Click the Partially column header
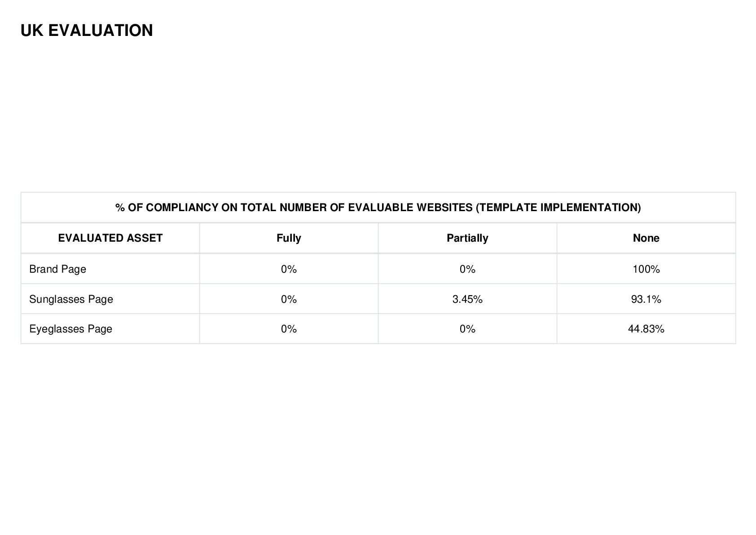Viewport: 756px width, 535px height. point(467,238)
